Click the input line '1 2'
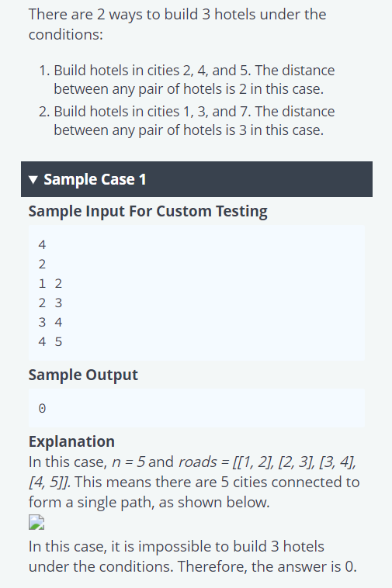This screenshot has width=392, height=588. pyautogui.click(x=50, y=283)
